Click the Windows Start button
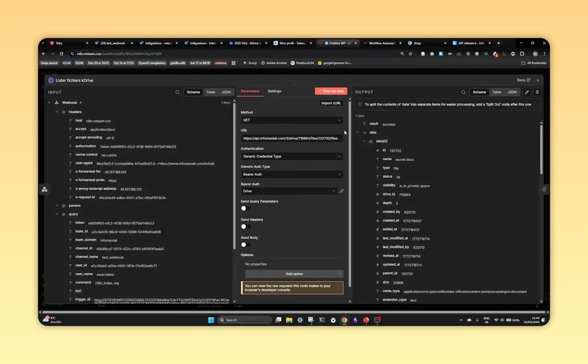The image size is (588, 364). coord(210,320)
